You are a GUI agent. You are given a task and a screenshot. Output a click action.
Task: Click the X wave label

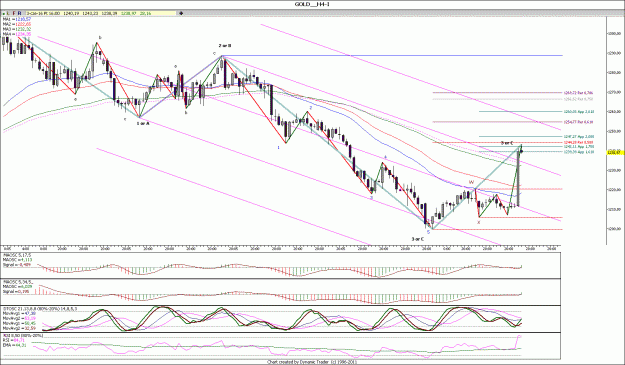coord(479,222)
